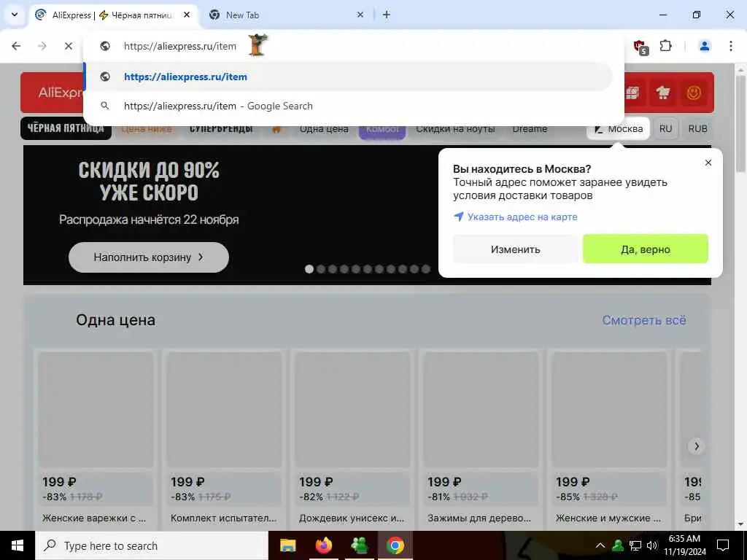Image resolution: width=747 pixels, height=560 pixels.
Task: Open the Chrome profile avatar
Action: (704, 46)
